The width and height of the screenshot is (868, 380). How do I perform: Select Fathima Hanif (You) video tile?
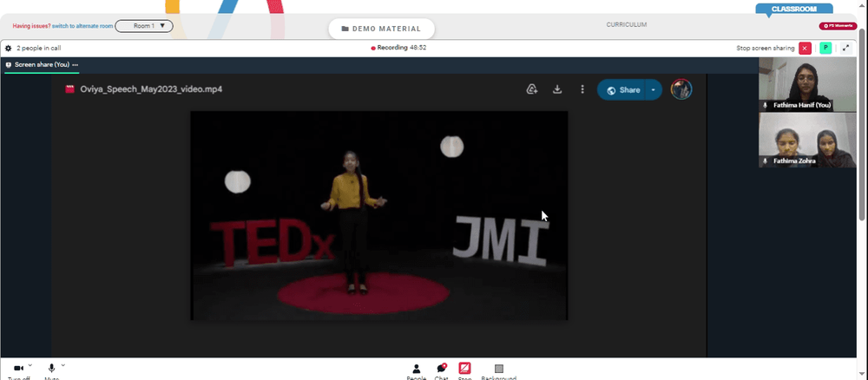pyautogui.click(x=807, y=84)
